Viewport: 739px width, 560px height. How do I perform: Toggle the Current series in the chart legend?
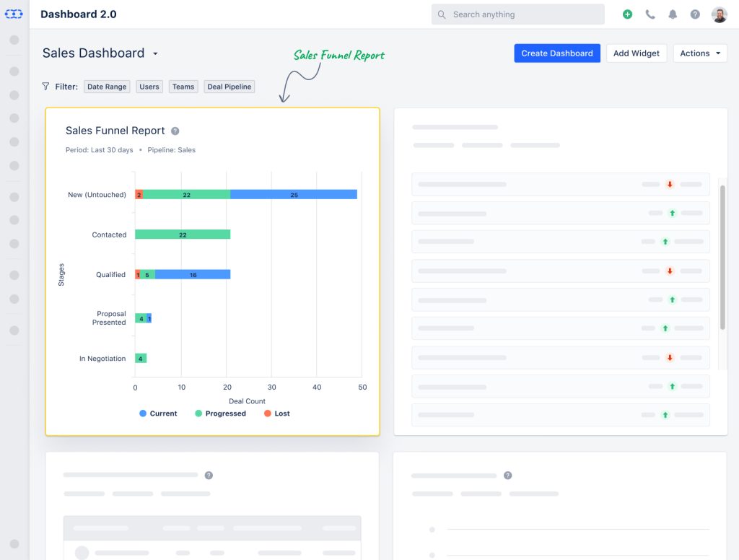(157, 413)
